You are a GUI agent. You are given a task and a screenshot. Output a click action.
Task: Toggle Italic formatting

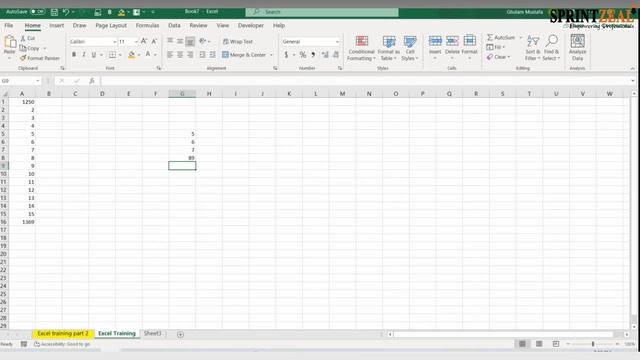[x=84, y=54]
